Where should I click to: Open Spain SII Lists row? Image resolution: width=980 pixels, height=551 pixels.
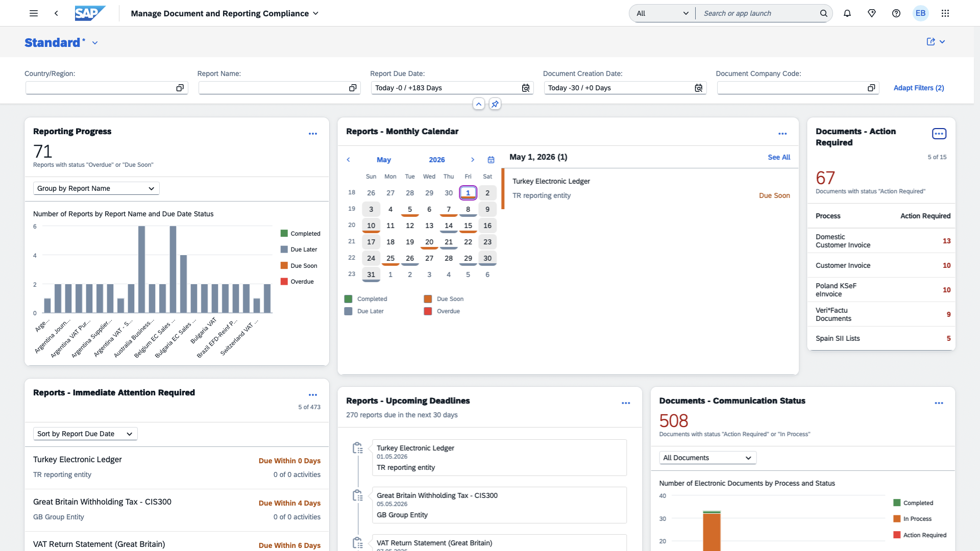click(x=881, y=338)
